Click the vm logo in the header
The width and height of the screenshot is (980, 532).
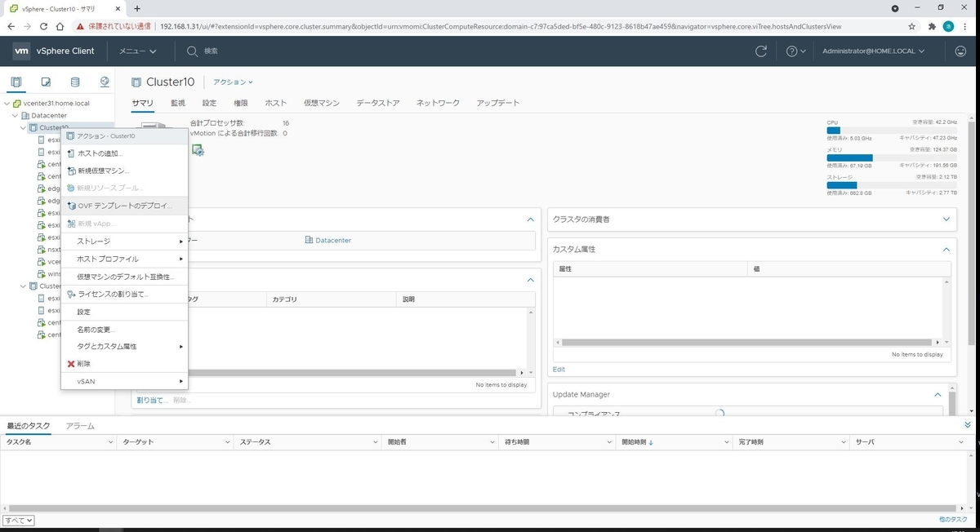coord(22,51)
